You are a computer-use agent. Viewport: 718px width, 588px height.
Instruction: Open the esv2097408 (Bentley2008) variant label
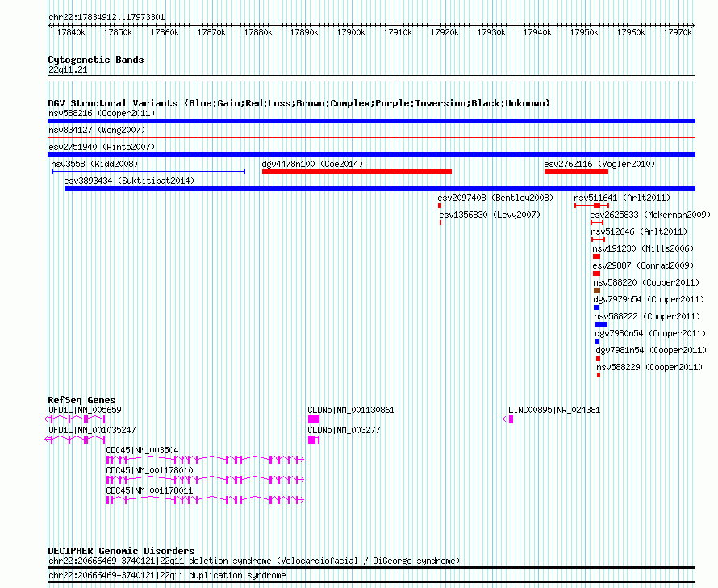click(495, 198)
